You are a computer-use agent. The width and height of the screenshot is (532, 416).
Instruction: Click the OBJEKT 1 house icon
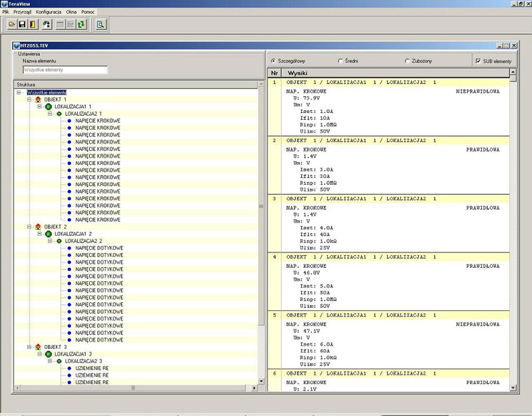point(38,100)
